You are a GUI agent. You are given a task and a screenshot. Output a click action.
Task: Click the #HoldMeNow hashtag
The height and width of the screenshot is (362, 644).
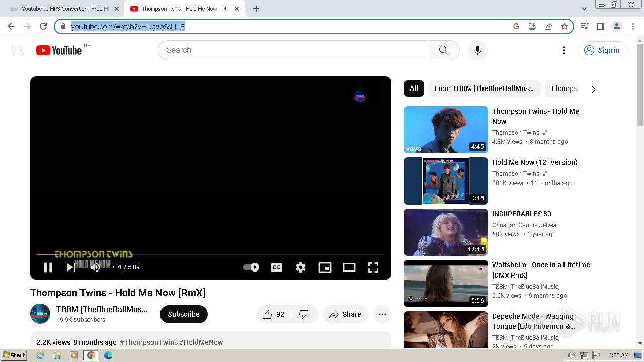pos(201,342)
